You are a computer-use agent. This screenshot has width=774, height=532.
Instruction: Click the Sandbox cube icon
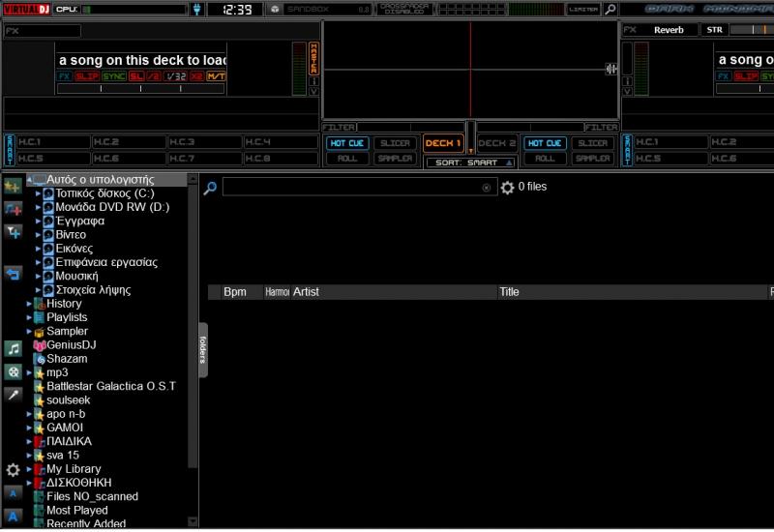click(276, 9)
